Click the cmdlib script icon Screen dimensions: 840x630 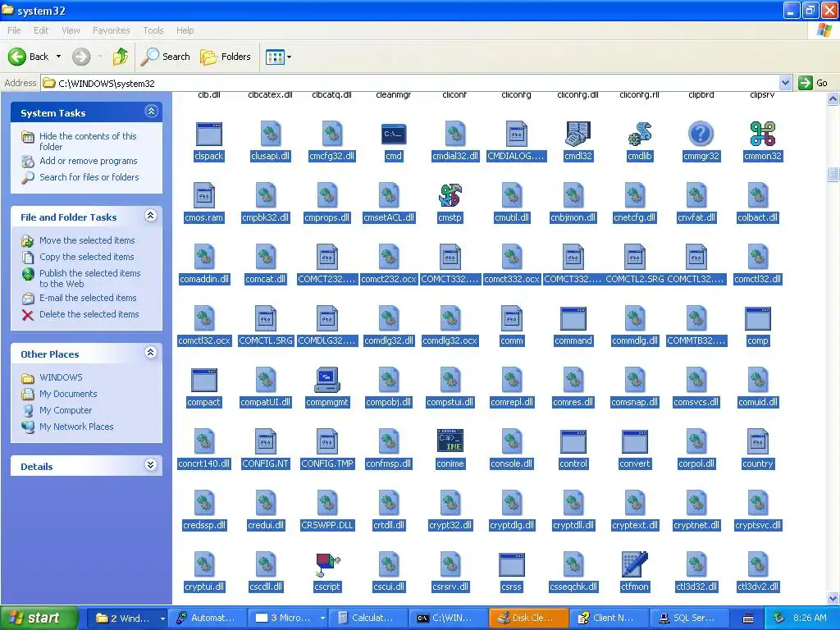639,134
